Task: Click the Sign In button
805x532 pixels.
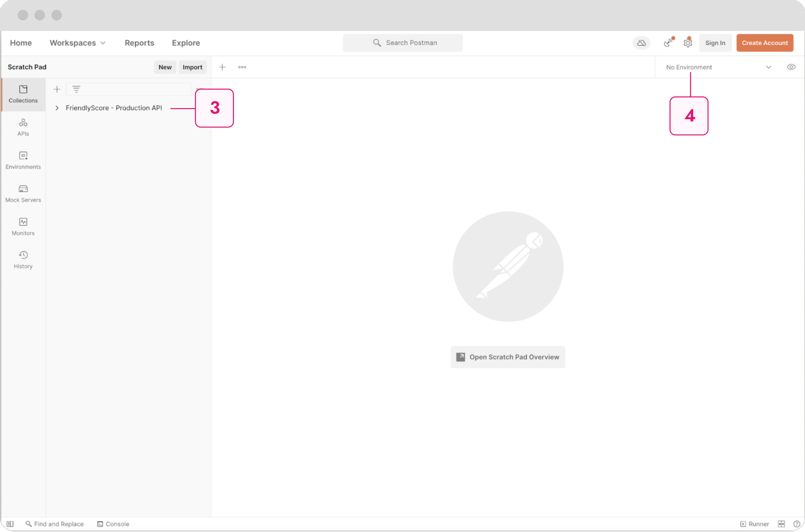Action: tap(715, 43)
